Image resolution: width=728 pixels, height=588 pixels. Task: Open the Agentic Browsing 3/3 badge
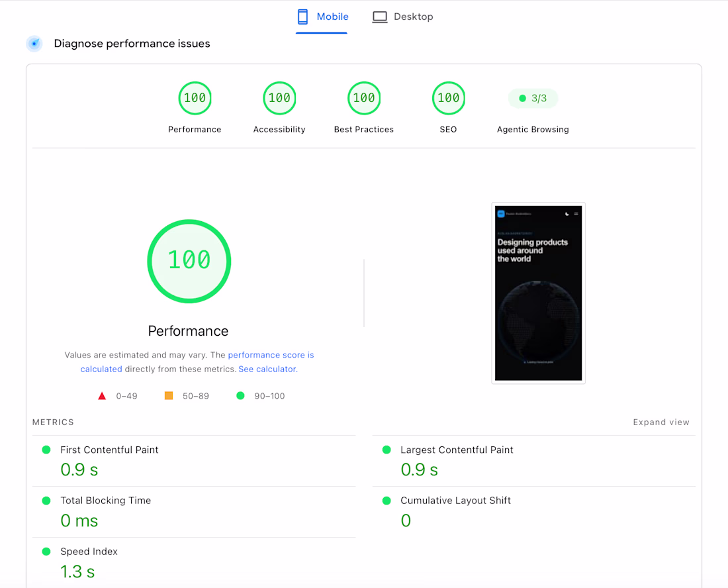tap(533, 99)
